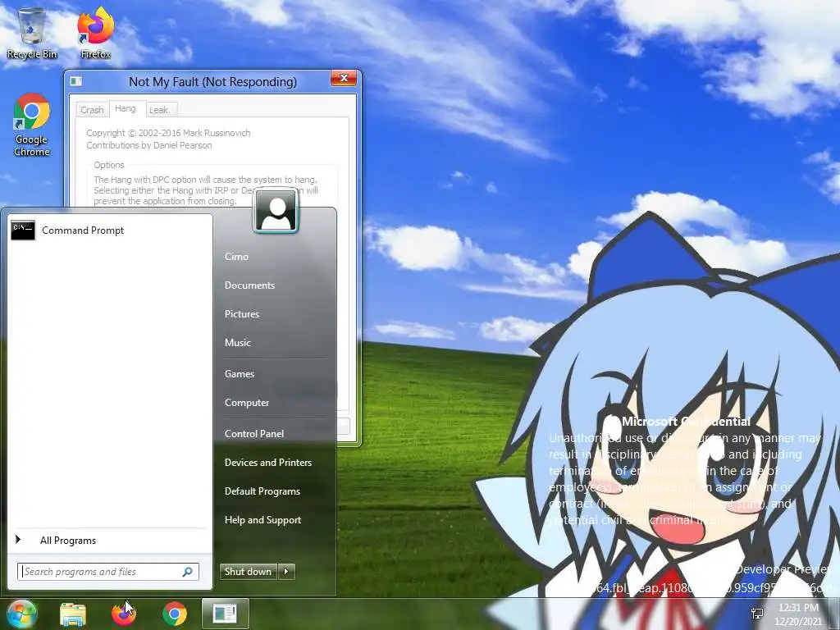This screenshot has width=840, height=630.
Task: Open File Explorer from the taskbar
Action: (73, 614)
